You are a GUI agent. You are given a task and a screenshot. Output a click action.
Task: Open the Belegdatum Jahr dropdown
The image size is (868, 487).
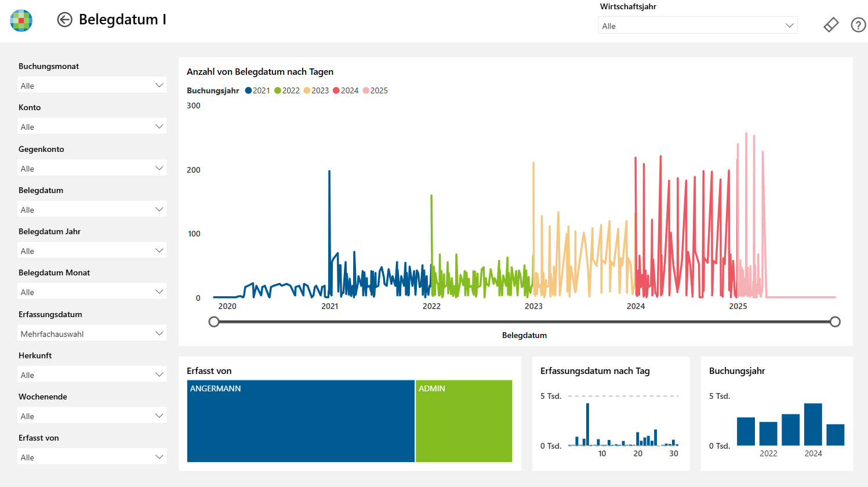[92, 250]
